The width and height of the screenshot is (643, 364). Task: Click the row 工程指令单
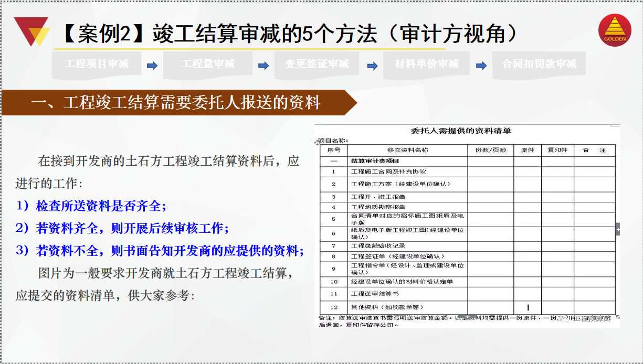[x=468, y=269]
